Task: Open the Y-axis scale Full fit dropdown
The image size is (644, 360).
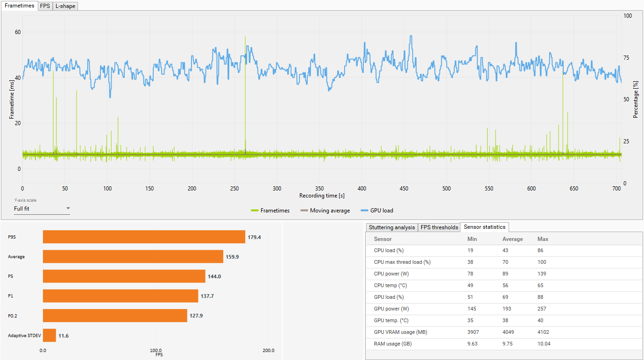Action: pyautogui.click(x=42, y=209)
